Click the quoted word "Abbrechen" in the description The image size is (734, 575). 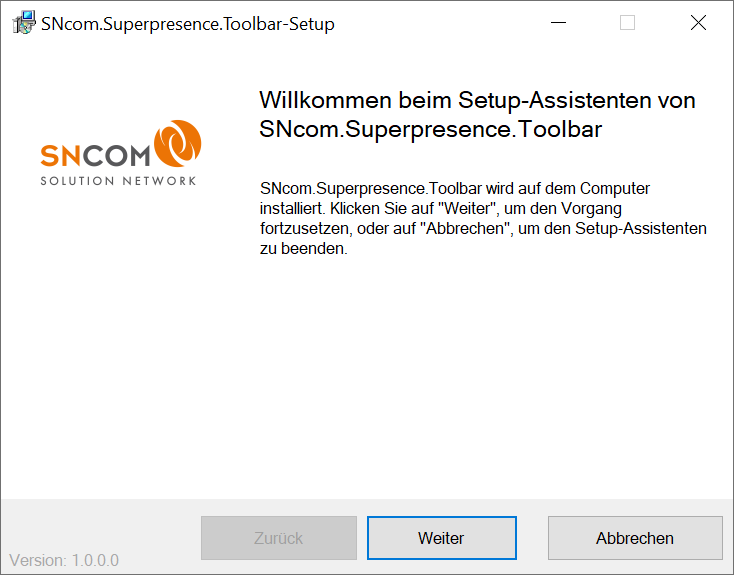[465, 229]
